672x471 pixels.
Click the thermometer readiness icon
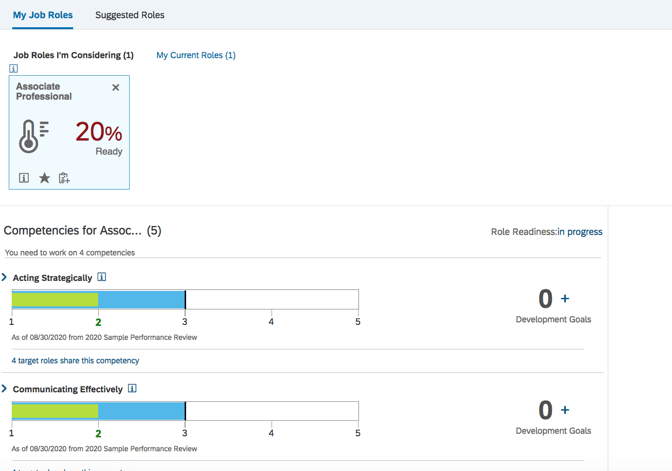(x=33, y=136)
